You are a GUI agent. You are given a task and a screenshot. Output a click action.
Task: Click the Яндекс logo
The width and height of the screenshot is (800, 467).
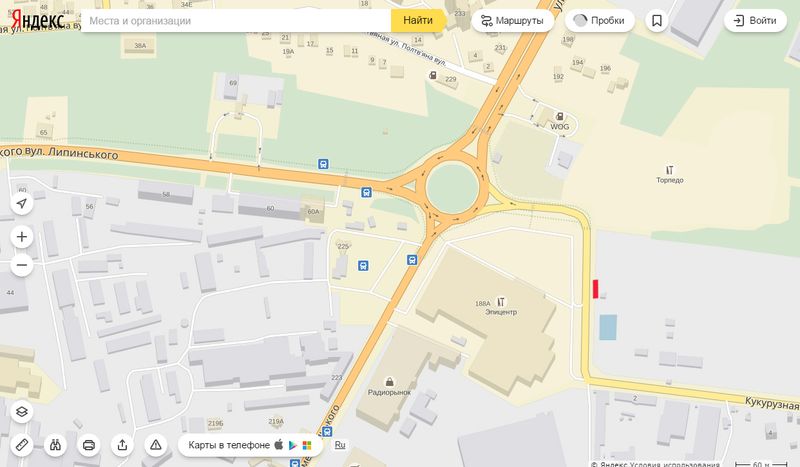click(x=38, y=20)
